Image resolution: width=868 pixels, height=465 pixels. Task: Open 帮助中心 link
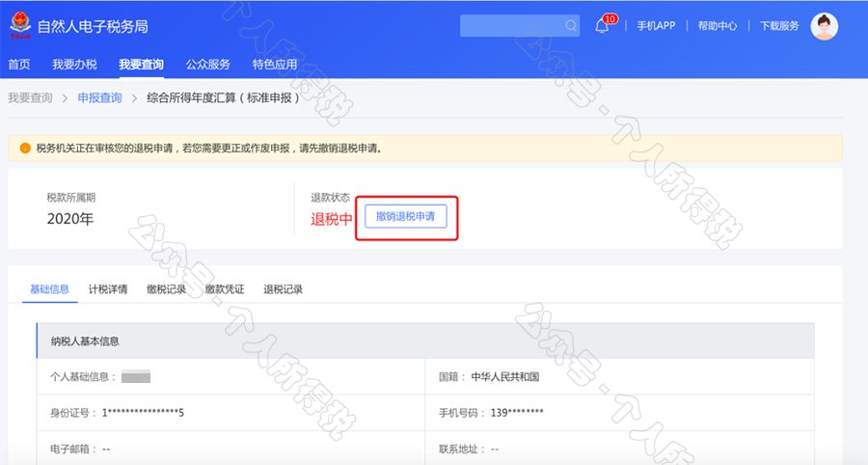coord(717,25)
